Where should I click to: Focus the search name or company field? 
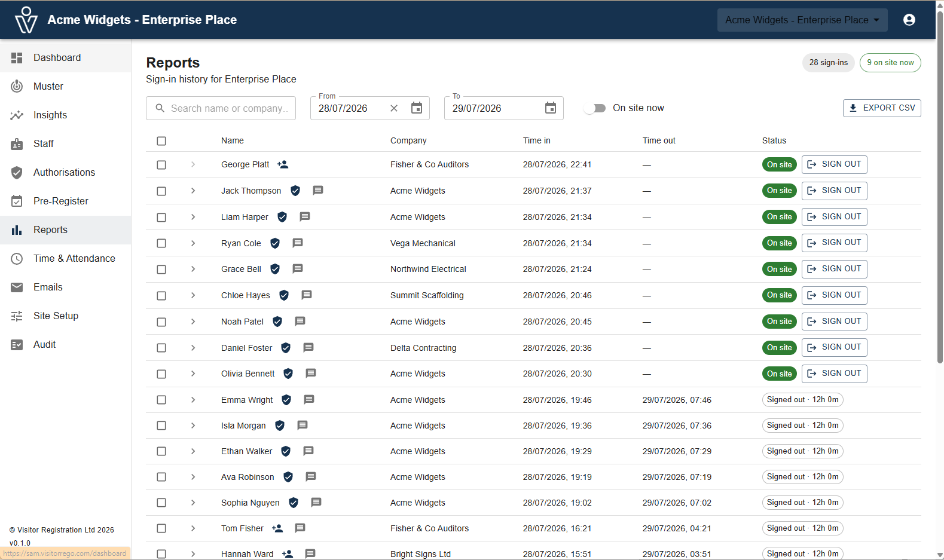click(x=221, y=108)
